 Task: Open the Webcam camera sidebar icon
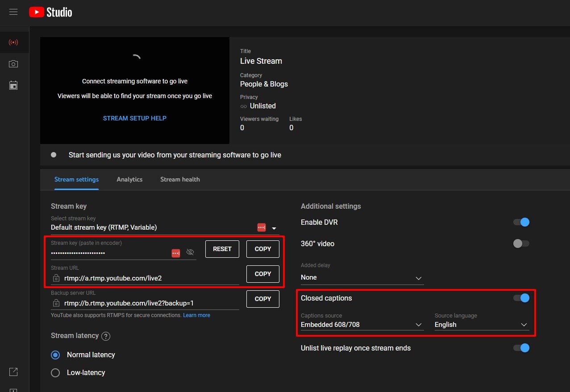point(13,64)
